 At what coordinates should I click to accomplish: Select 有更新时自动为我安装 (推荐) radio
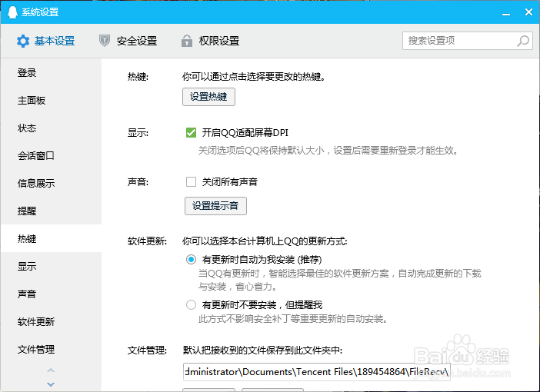click(x=191, y=259)
